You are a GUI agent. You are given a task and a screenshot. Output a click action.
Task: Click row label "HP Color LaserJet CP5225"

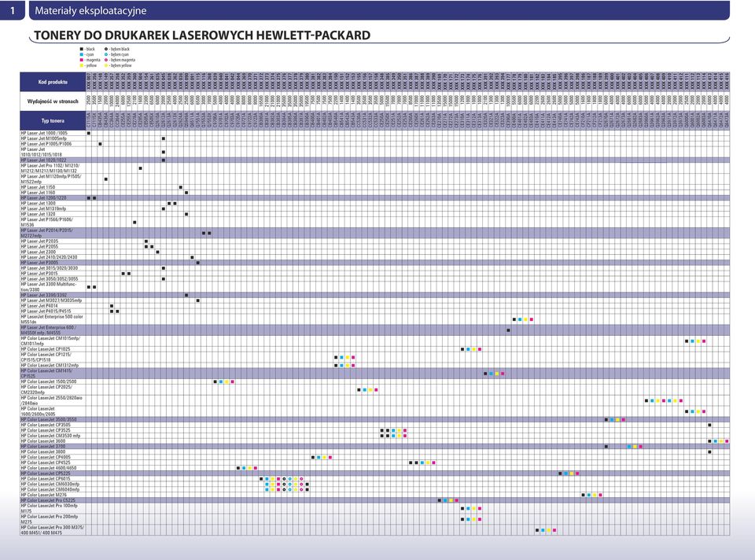[x=46, y=473]
